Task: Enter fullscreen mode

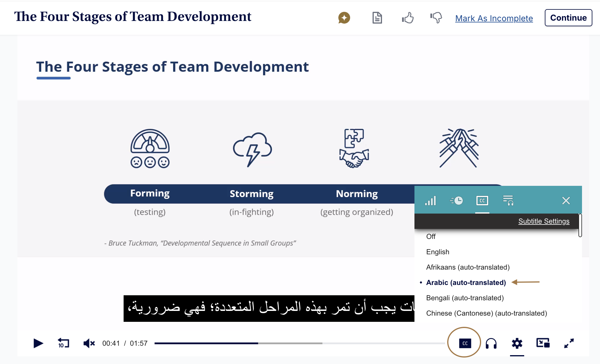Action: pyautogui.click(x=569, y=343)
